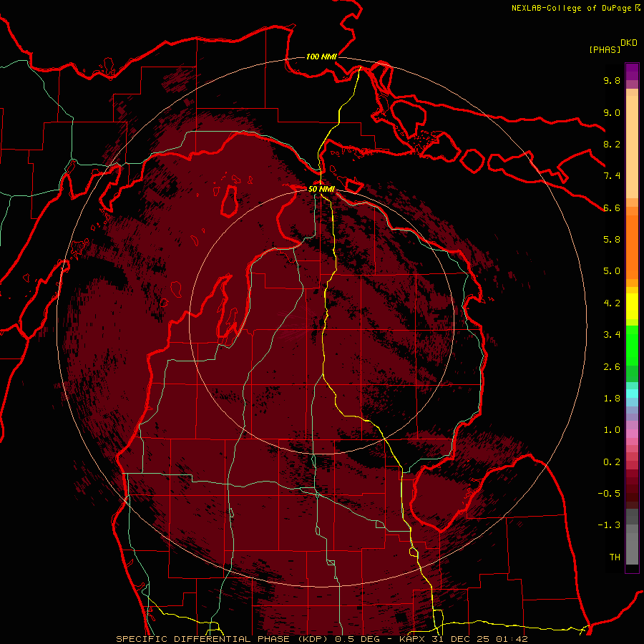The height and width of the screenshot is (644, 644).
Task: Click the DKD units label above scale
Action: pos(629,43)
